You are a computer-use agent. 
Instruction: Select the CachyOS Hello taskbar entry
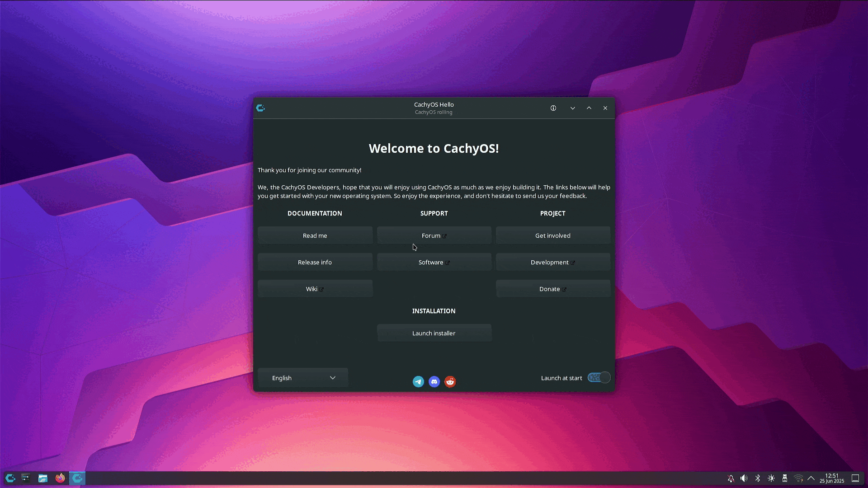pyautogui.click(x=77, y=478)
